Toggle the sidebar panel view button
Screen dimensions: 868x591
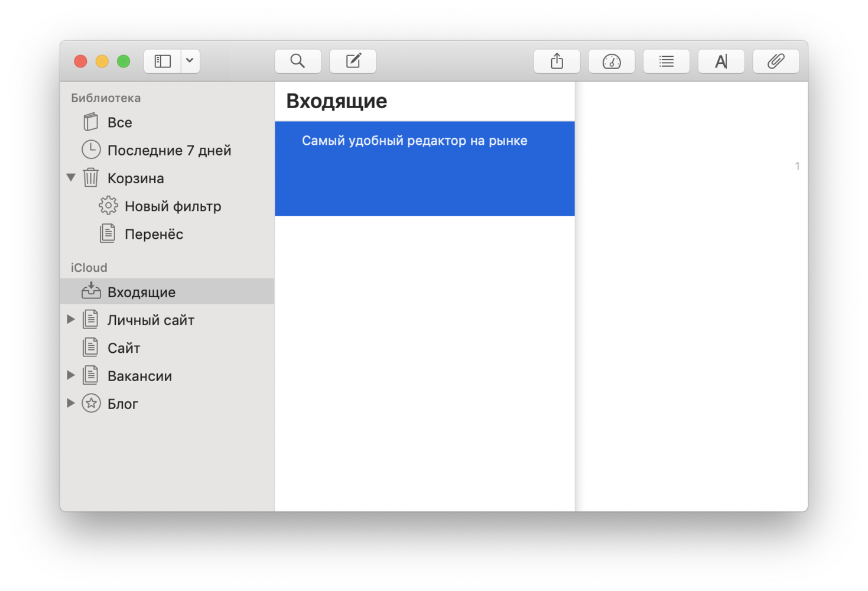162,61
